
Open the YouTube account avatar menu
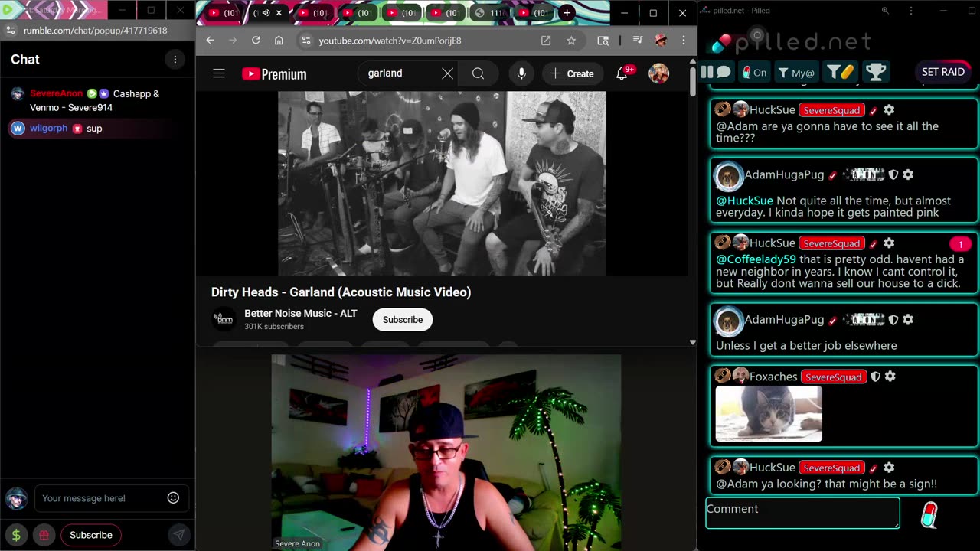[x=658, y=73]
